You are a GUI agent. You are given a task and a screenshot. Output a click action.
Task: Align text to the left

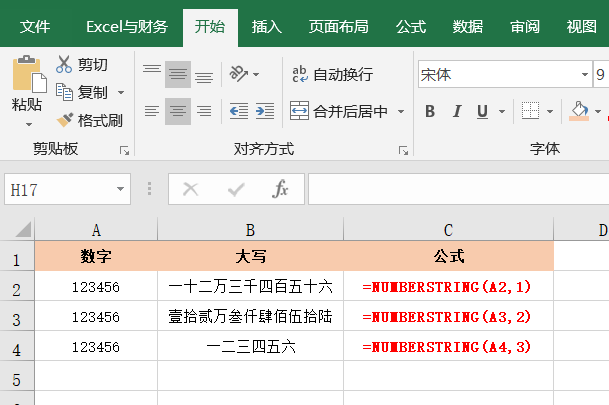[x=151, y=111]
